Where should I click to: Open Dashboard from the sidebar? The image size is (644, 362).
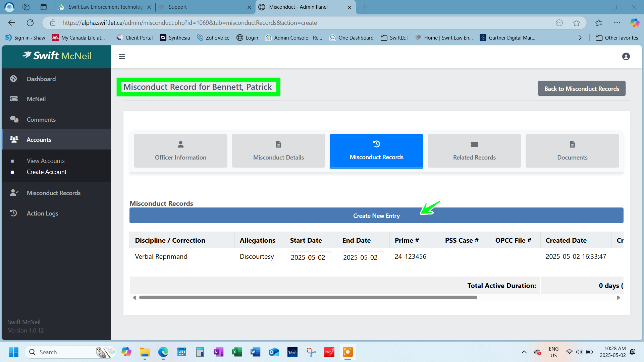tap(41, 79)
